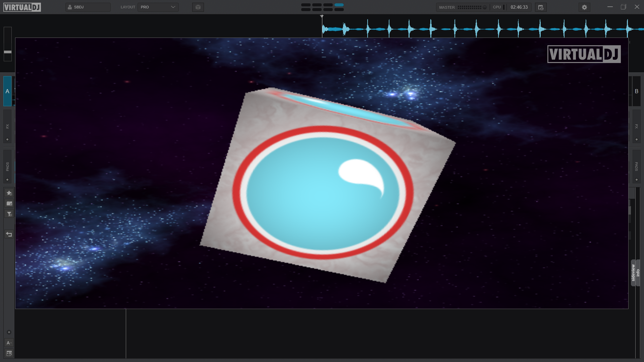The width and height of the screenshot is (644, 362).
Task: Click the small round dot browser option
Action: [x=9, y=332]
